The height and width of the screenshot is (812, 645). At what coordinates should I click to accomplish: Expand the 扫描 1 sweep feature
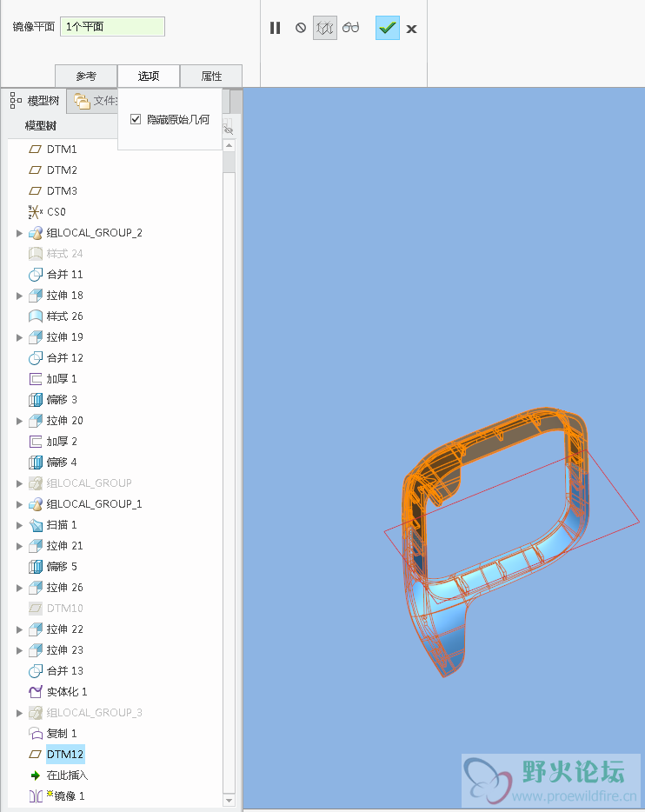tap(19, 525)
